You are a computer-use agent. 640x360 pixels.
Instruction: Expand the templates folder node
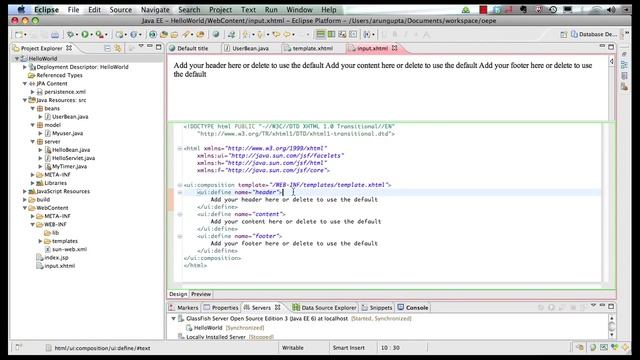40,241
